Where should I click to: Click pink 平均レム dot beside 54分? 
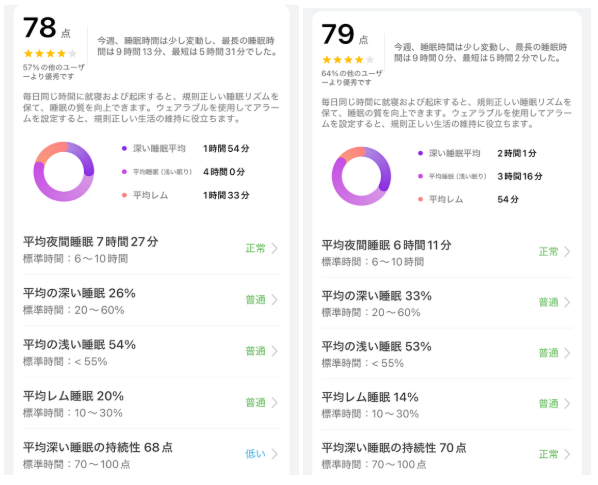(x=420, y=199)
